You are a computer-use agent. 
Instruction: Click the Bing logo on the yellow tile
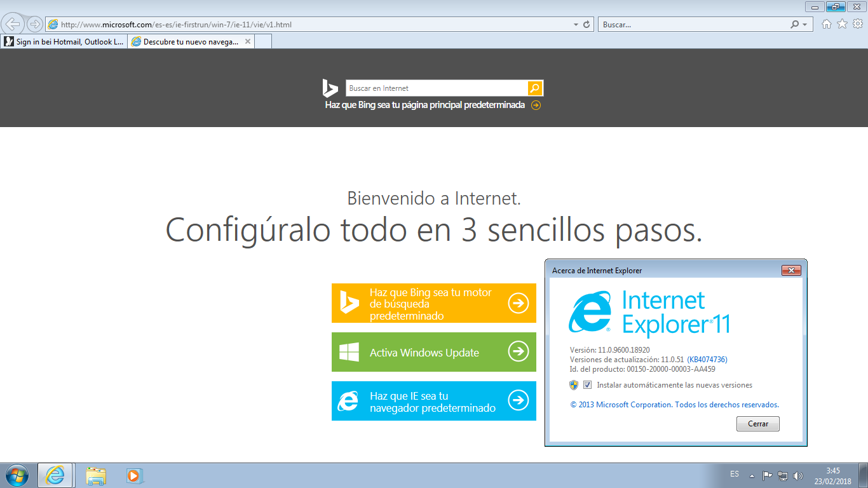(x=349, y=302)
